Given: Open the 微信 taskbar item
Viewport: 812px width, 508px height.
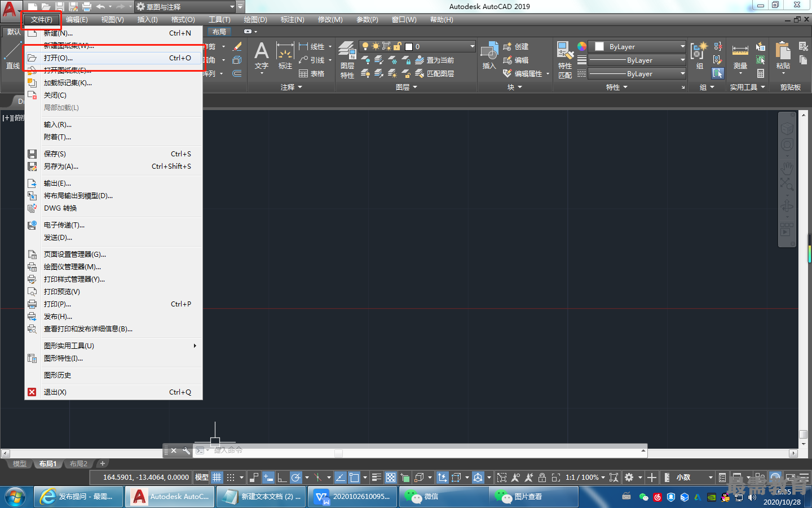Looking at the screenshot, I should click(x=444, y=497).
